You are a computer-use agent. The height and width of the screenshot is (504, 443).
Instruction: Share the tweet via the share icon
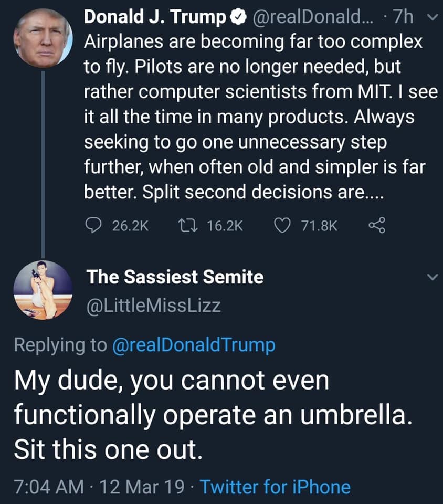[x=377, y=226]
